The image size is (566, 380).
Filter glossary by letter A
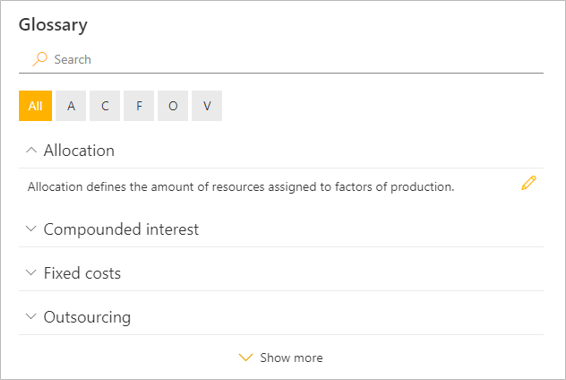71,106
